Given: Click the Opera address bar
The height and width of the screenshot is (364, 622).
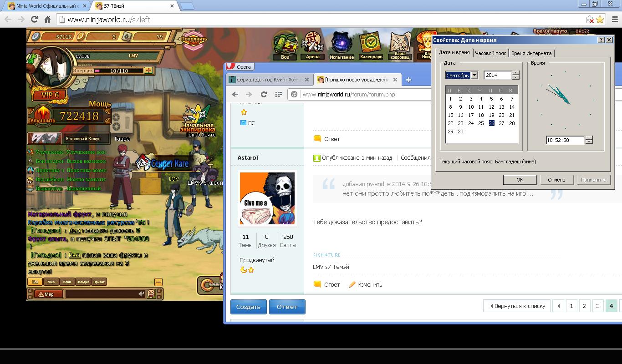Looking at the screenshot, I should pyautogui.click(x=360, y=94).
